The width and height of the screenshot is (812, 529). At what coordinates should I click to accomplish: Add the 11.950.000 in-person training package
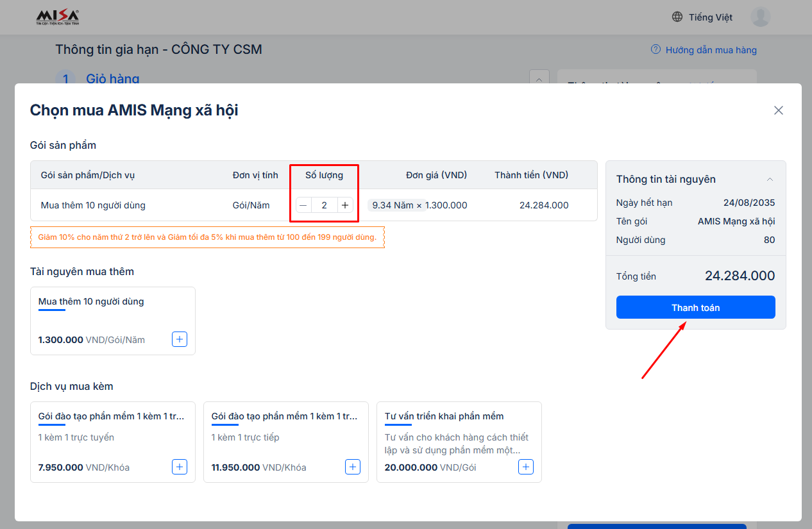[x=353, y=467]
